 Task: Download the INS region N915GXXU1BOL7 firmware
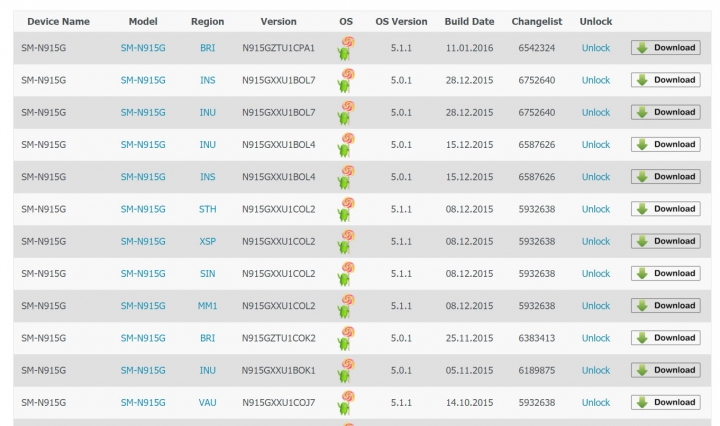(665, 80)
